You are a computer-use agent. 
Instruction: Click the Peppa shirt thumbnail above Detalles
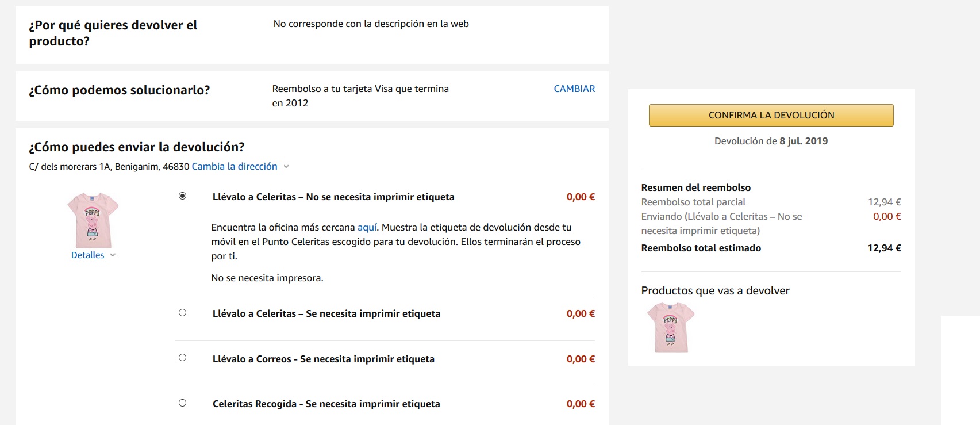93,220
